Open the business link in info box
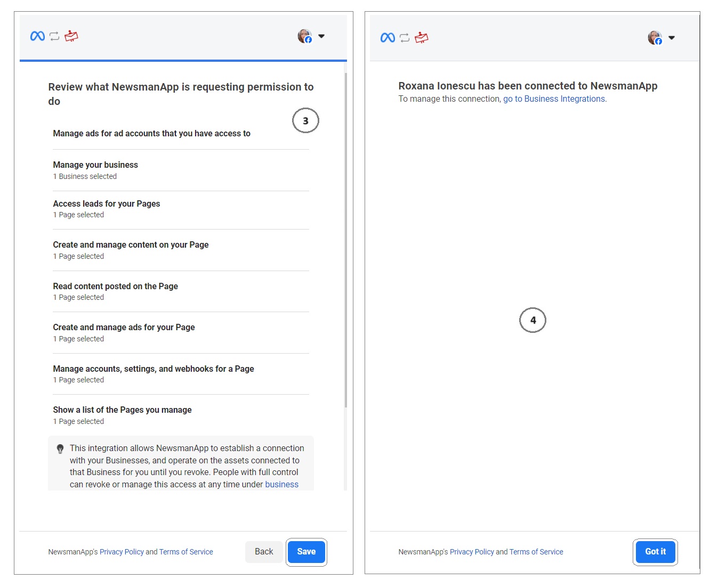Viewport: 718px width, 588px height. pyautogui.click(x=281, y=485)
